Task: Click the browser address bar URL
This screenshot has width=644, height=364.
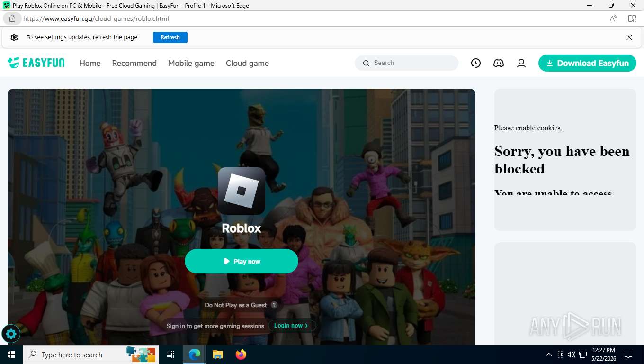Action: (x=96, y=18)
